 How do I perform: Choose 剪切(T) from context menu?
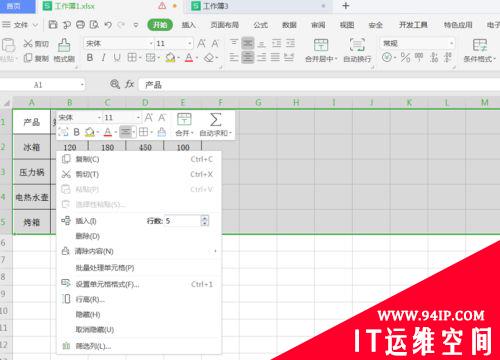tap(139, 174)
